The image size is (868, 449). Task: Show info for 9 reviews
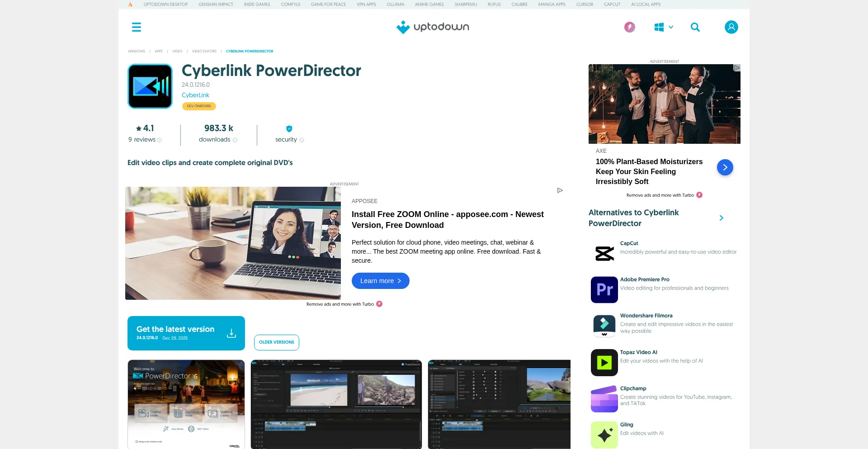tap(159, 140)
